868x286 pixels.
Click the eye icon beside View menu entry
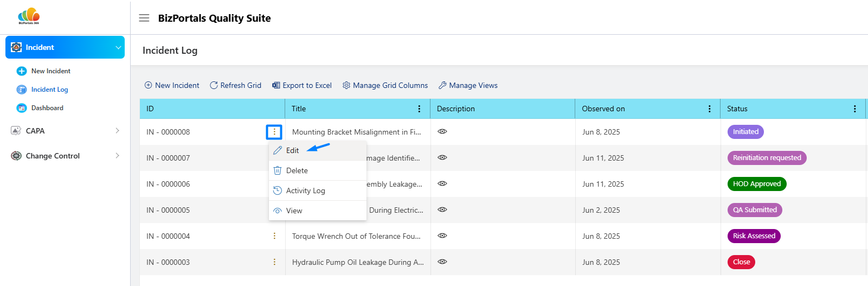pos(278,211)
